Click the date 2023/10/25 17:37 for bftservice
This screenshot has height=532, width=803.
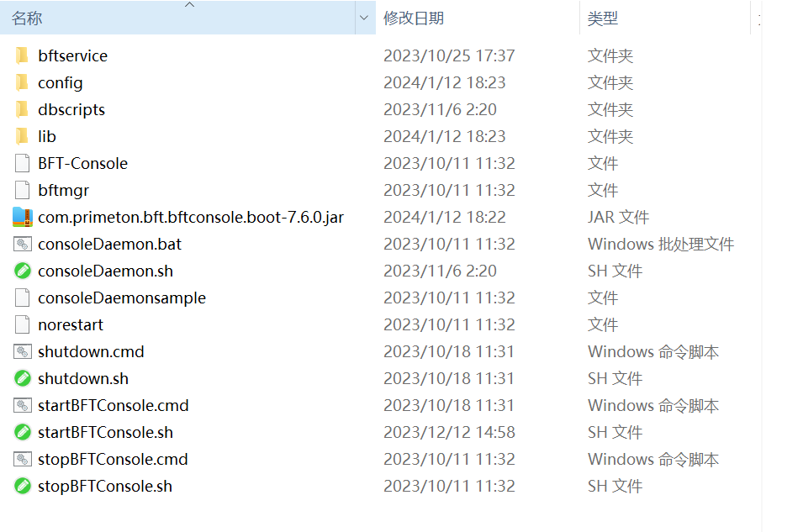click(x=449, y=55)
